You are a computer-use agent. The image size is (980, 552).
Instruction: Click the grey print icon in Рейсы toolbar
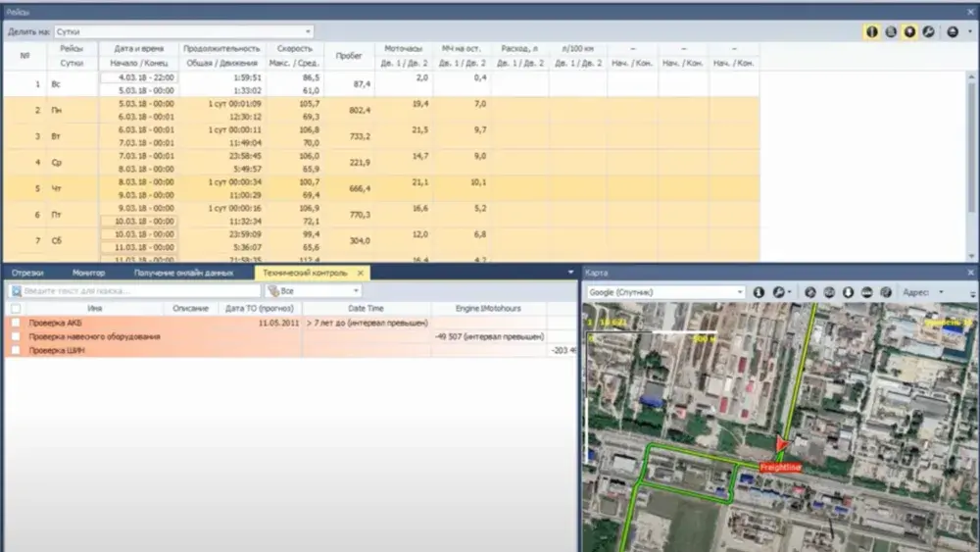[891, 32]
